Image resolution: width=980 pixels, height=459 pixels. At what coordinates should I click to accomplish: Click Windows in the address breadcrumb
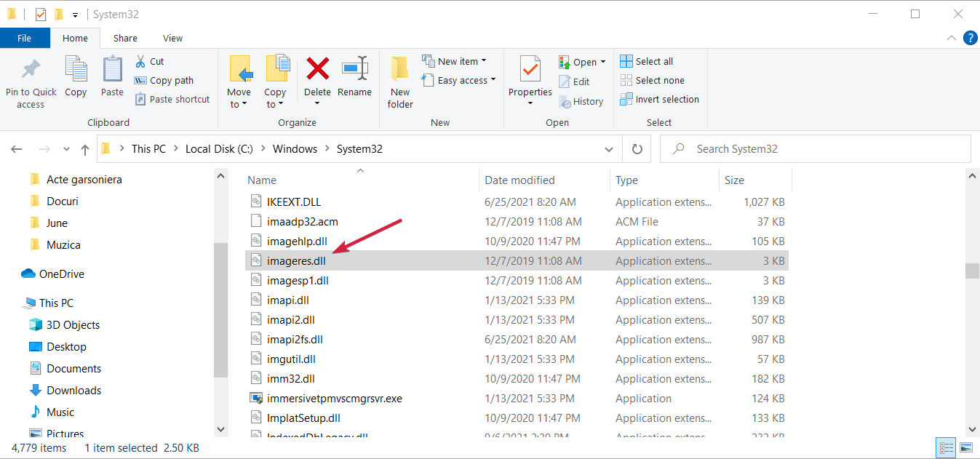295,149
